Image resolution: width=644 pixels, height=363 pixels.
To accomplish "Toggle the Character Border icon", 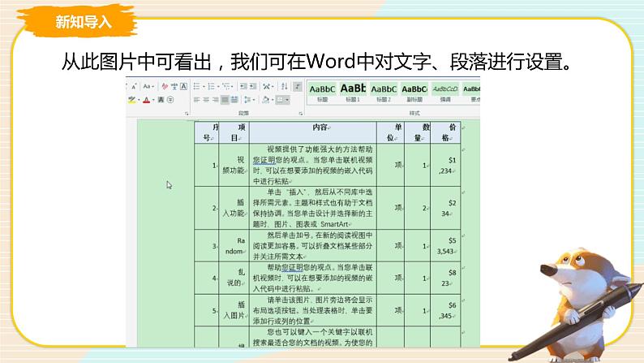I will [x=183, y=86].
